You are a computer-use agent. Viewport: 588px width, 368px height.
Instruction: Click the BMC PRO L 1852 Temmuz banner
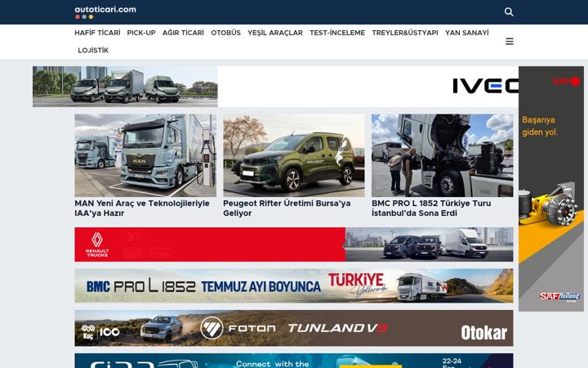coord(294,285)
